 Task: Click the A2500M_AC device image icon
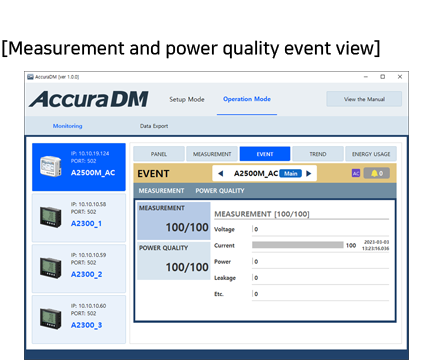[x=51, y=166]
